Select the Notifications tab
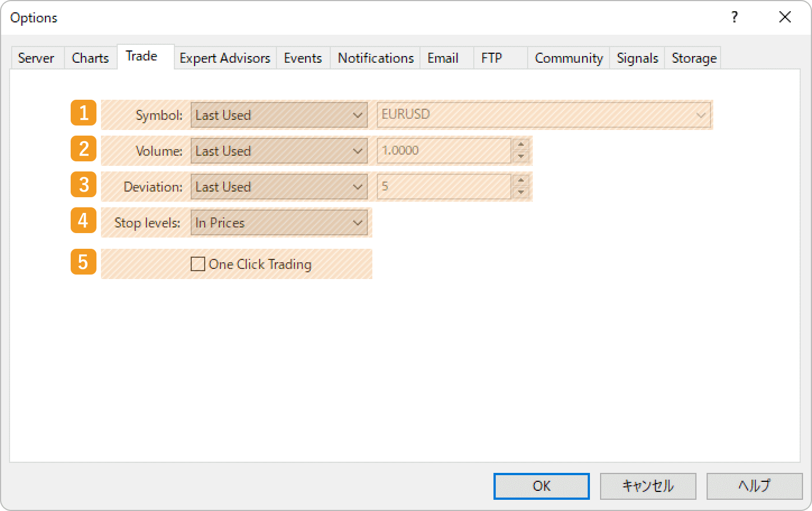The width and height of the screenshot is (812, 511). tap(375, 58)
